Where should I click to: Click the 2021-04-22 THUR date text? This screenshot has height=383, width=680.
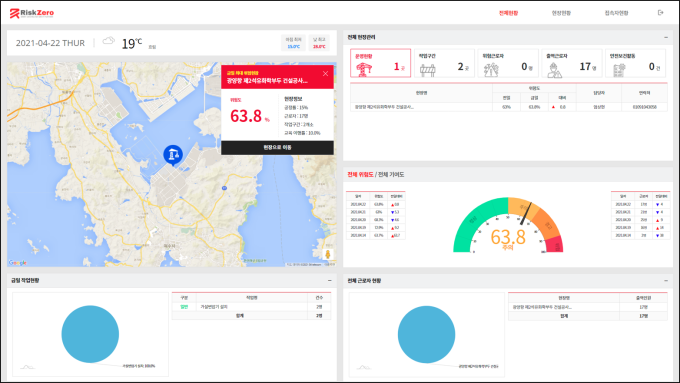coord(50,43)
